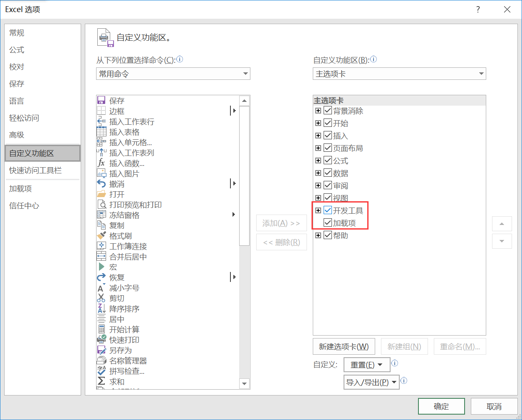Screen dimensions: 522x420
Task: Expand the 帮助 tree node
Action: tap(318, 235)
